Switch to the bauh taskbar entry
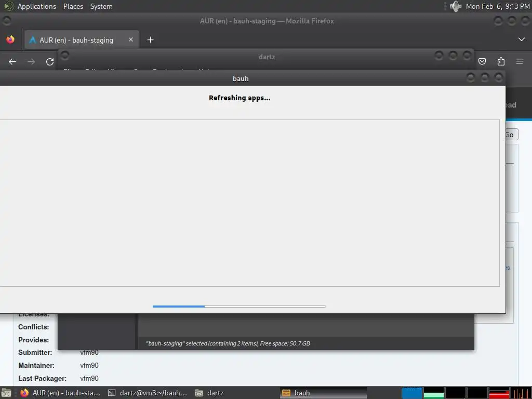 (323, 393)
